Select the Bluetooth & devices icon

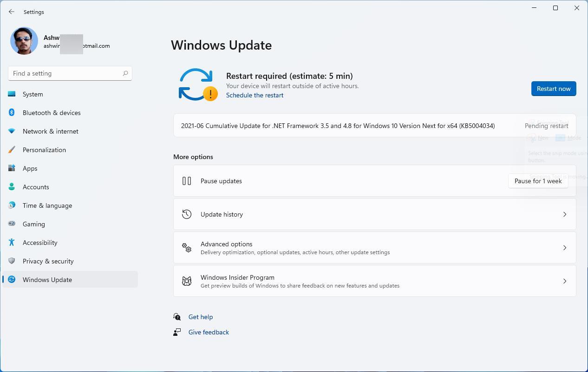click(12, 113)
